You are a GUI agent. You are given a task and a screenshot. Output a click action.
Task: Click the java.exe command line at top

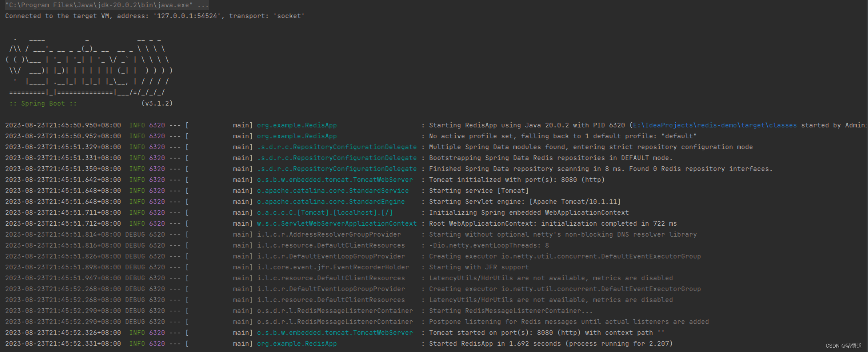coord(107,5)
